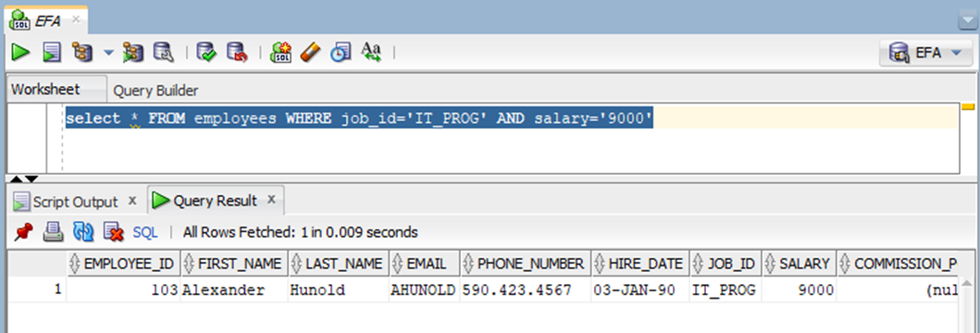The height and width of the screenshot is (333, 980).
Task: Close the EFA worksheet tab
Action: click(x=76, y=18)
